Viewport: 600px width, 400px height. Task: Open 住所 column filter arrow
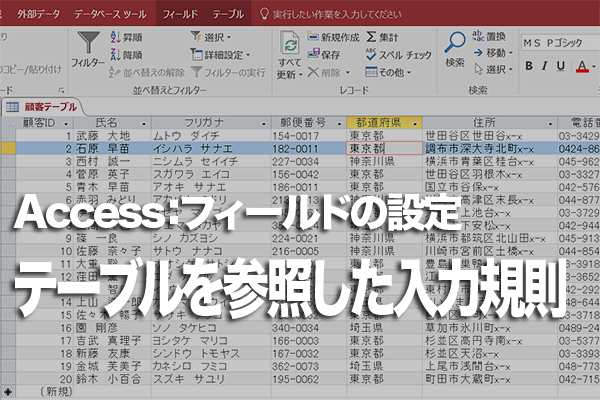(550, 124)
